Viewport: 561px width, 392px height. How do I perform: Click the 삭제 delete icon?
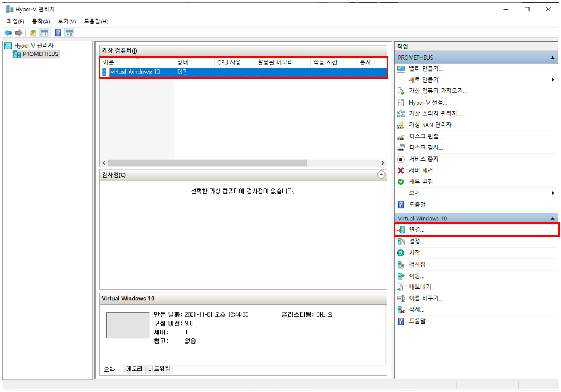pyautogui.click(x=401, y=309)
